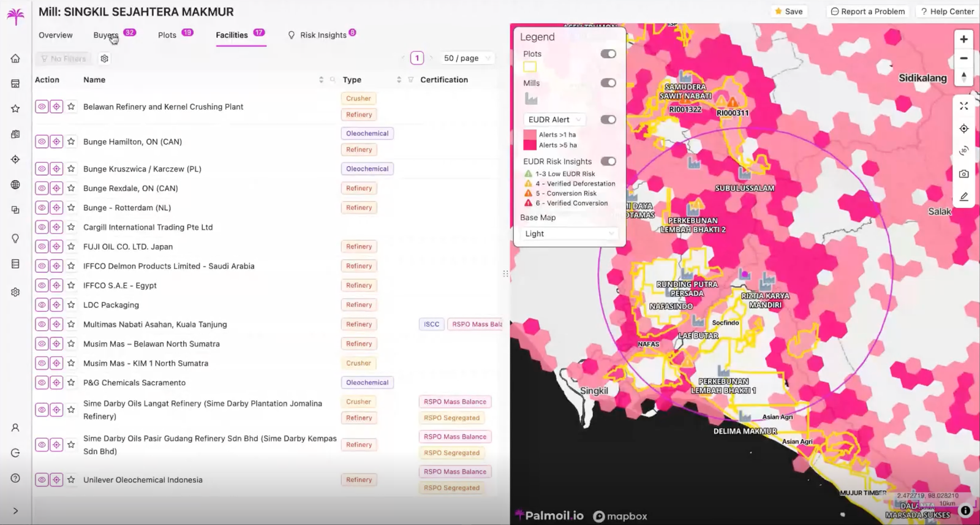The image size is (980, 525).
Task: Sort the Name column
Action: point(321,80)
